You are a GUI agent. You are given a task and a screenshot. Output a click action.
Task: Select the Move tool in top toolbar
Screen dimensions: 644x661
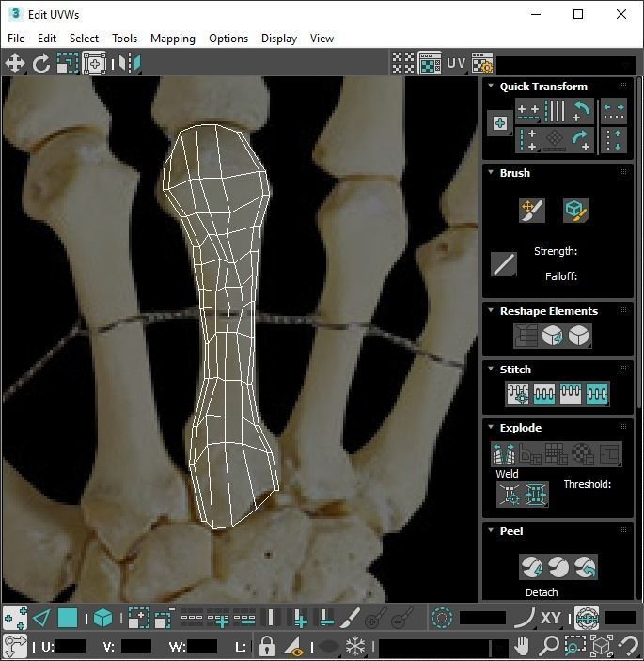(15, 64)
